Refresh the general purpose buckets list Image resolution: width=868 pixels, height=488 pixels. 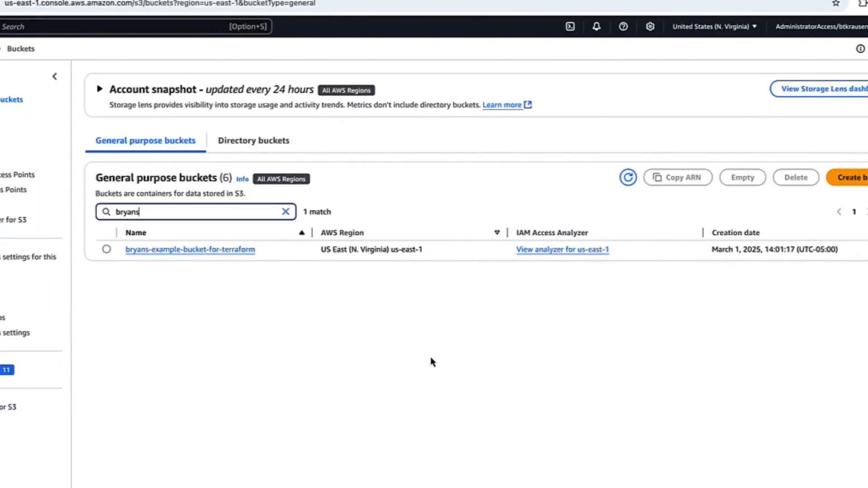click(x=628, y=178)
